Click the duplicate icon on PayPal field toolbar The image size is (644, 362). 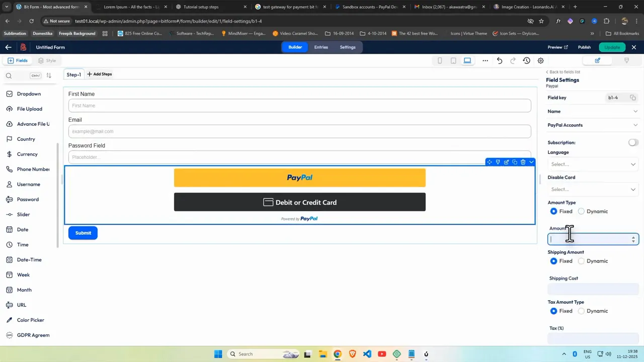click(515, 162)
